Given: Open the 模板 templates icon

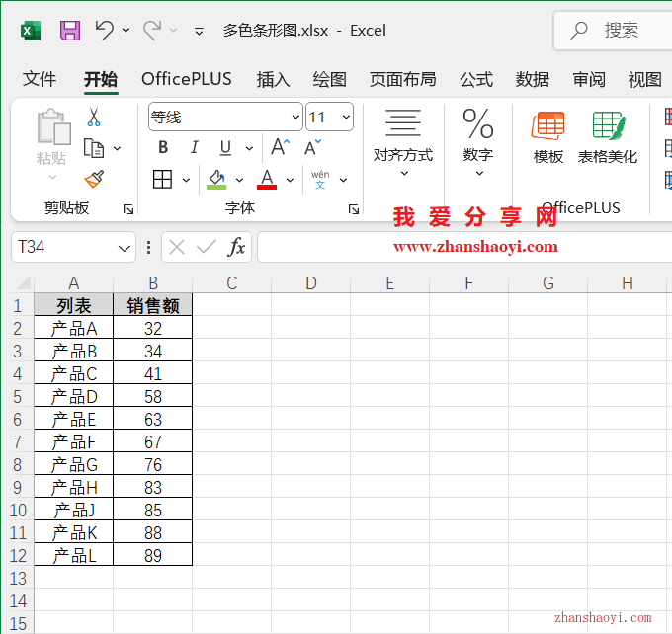Looking at the screenshot, I should (x=548, y=138).
